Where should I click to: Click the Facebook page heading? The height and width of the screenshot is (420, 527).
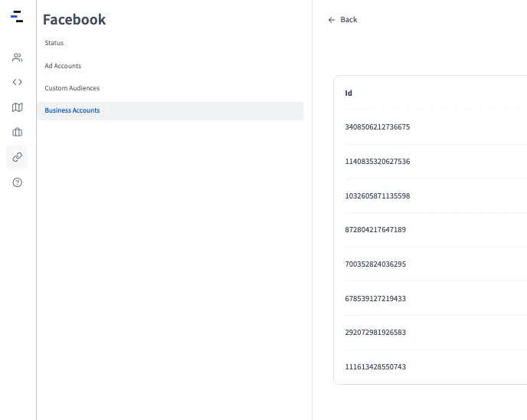pyautogui.click(x=74, y=19)
